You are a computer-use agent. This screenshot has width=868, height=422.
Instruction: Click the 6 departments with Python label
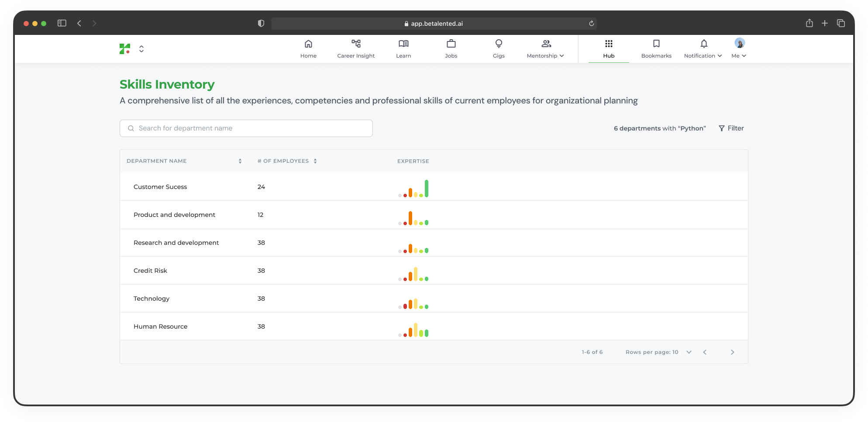coord(660,128)
